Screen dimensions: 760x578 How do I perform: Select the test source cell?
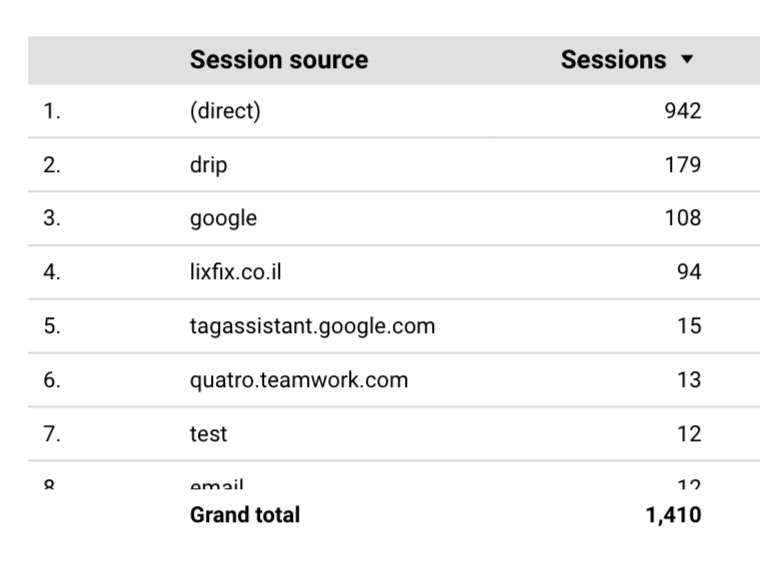click(208, 434)
